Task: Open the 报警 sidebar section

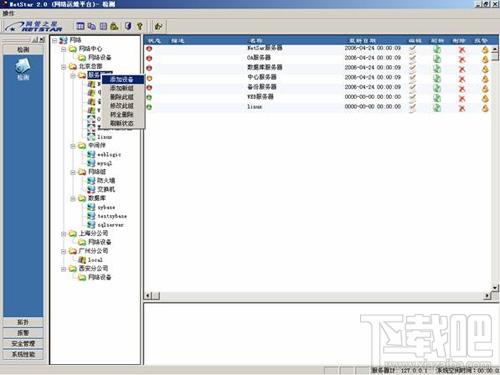Action: (x=23, y=333)
